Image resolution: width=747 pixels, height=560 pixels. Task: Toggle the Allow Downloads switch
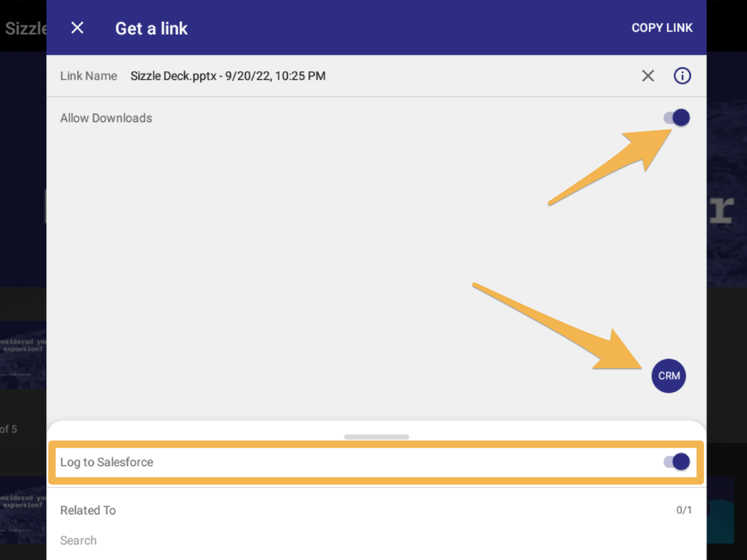(x=677, y=118)
